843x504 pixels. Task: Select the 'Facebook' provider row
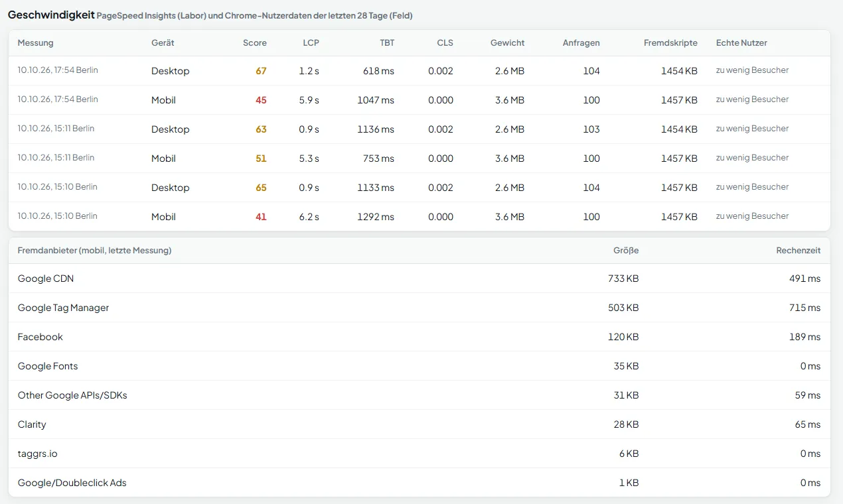(419, 337)
